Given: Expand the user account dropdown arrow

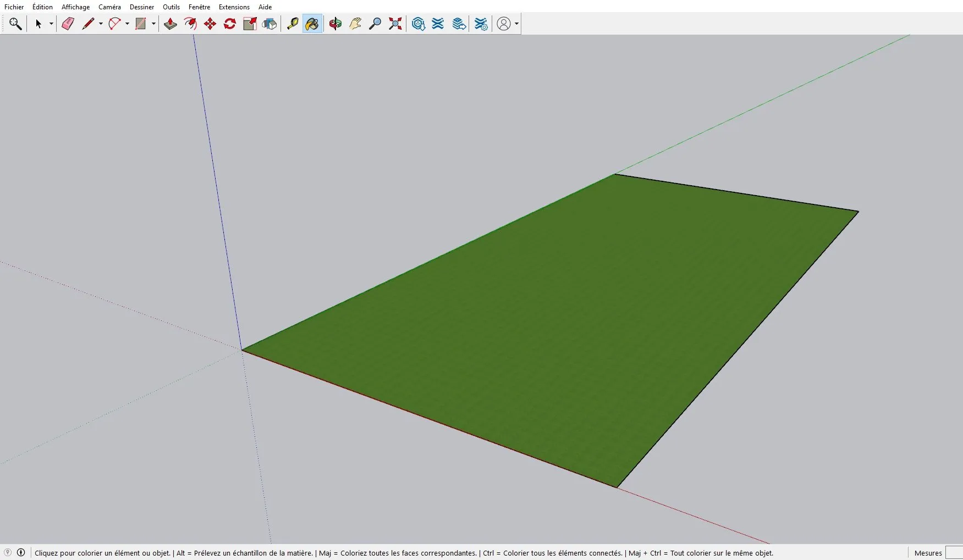Looking at the screenshot, I should click(x=516, y=24).
